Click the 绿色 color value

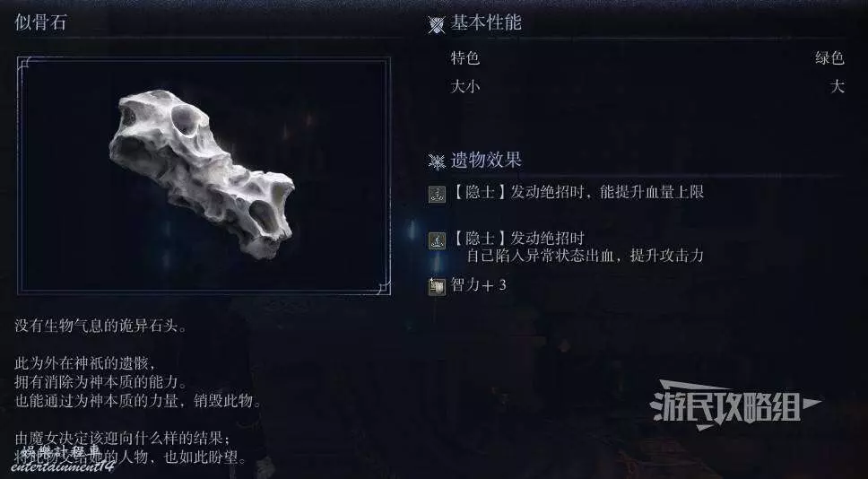[829, 57]
